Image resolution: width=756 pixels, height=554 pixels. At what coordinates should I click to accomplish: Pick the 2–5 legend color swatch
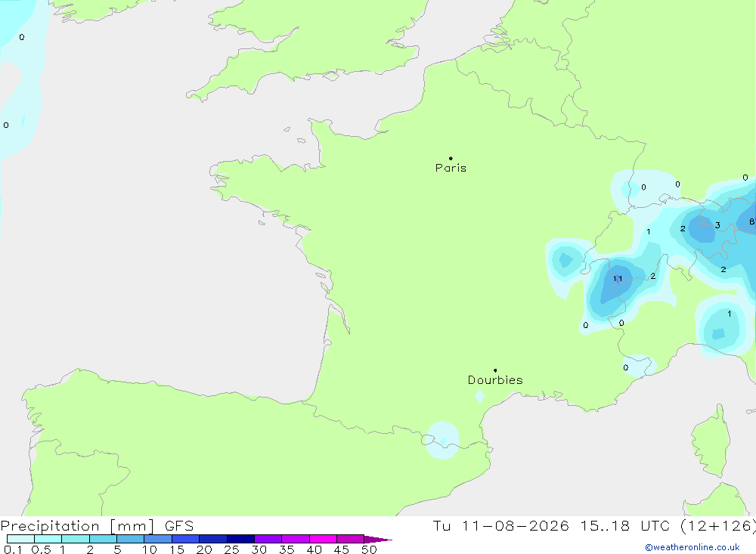point(103,539)
